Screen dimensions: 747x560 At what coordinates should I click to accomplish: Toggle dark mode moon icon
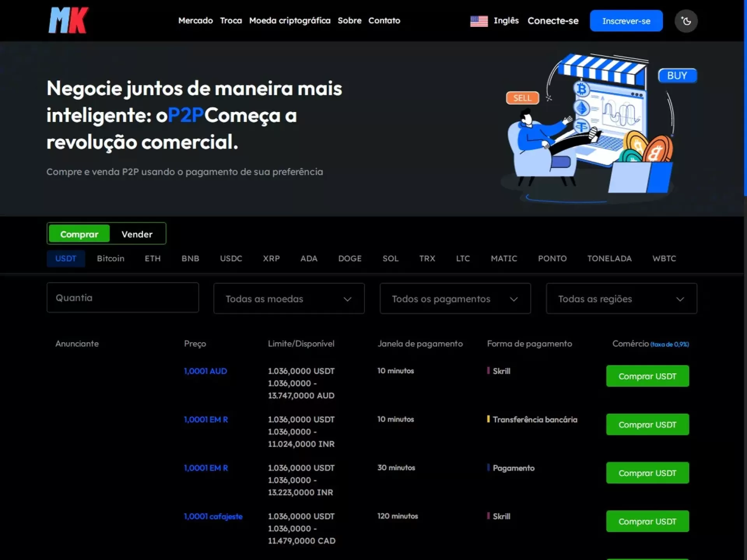click(686, 21)
